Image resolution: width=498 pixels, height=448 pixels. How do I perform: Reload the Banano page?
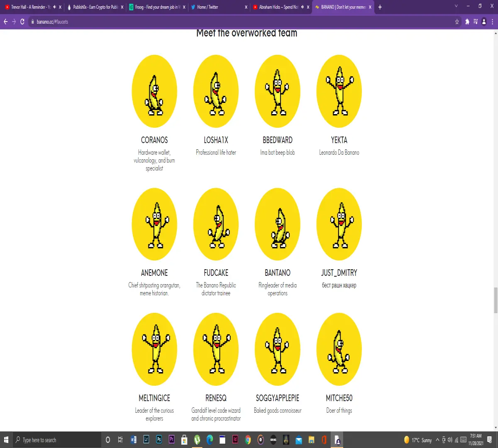tap(22, 22)
